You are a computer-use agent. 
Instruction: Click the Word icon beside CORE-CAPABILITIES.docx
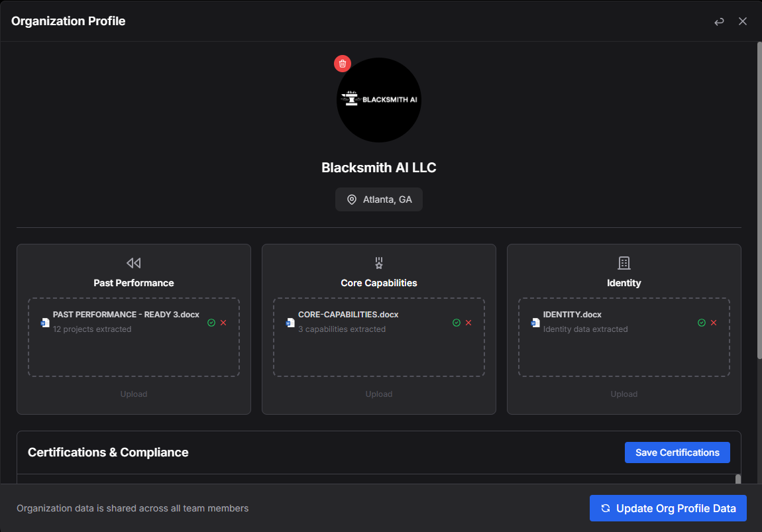pyautogui.click(x=290, y=322)
